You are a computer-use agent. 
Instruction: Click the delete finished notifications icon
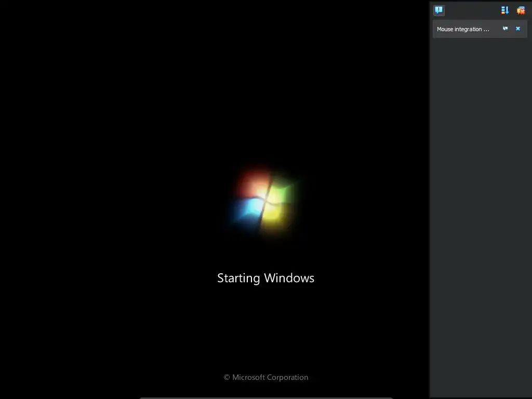(x=521, y=10)
